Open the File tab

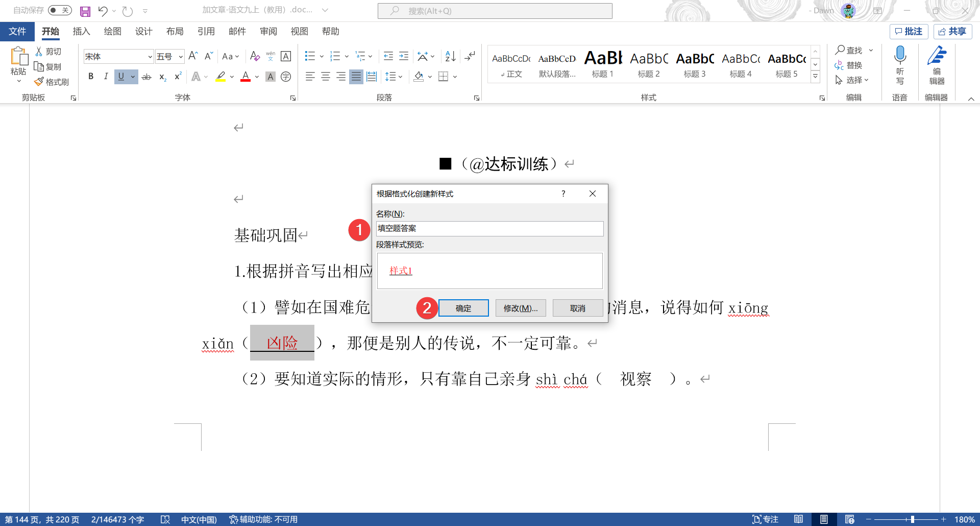(17, 32)
